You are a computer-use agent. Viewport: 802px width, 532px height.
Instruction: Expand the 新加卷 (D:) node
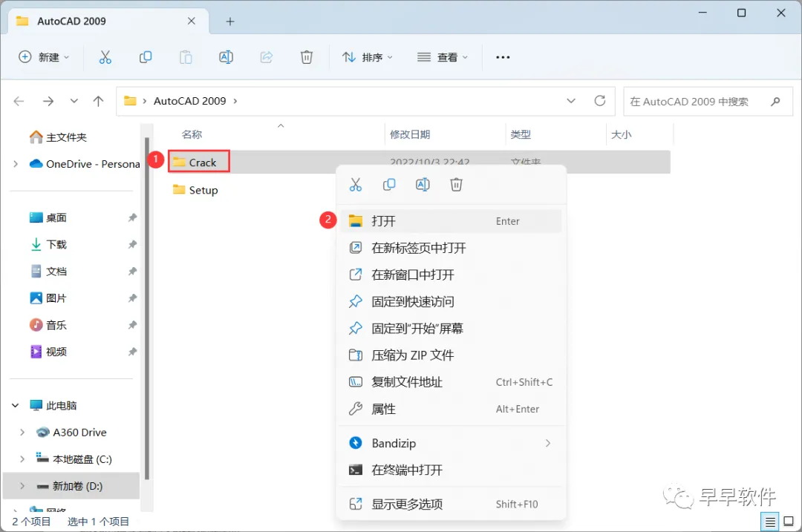(x=22, y=486)
